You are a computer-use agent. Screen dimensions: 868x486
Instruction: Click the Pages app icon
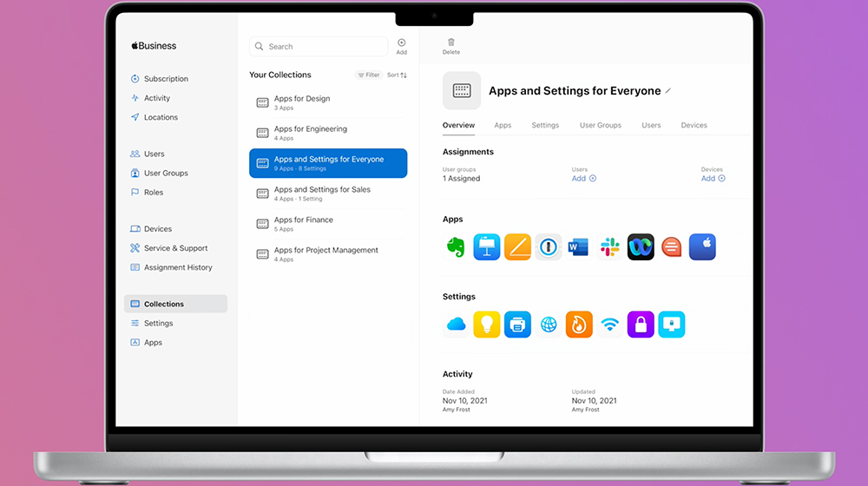(x=517, y=246)
